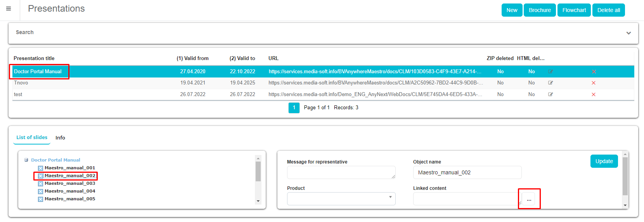Click the New button
Image resolution: width=644 pixels, height=222 pixels.
tap(512, 10)
